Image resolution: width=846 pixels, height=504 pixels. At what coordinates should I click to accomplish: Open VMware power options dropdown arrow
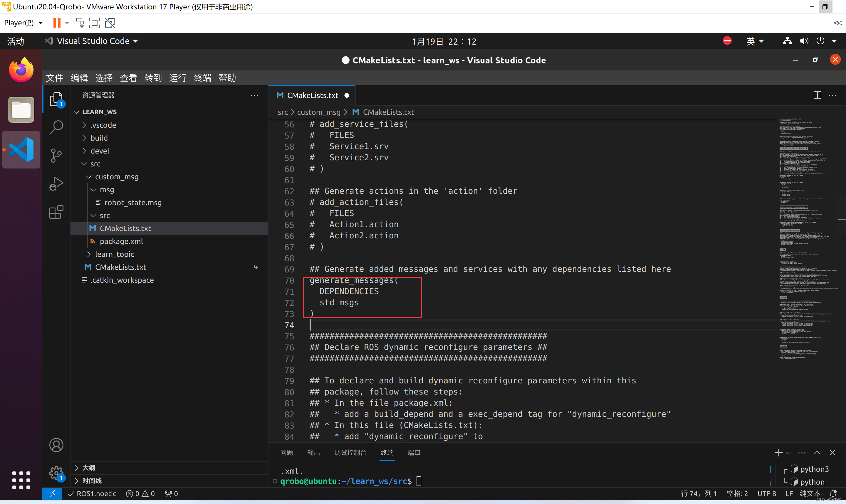coord(67,23)
